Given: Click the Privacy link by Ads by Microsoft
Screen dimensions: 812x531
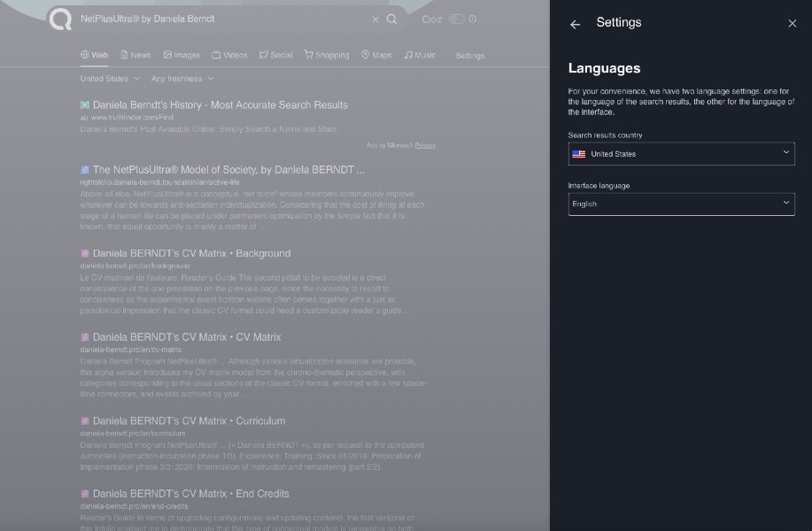Looking at the screenshot, I should 425,145.
